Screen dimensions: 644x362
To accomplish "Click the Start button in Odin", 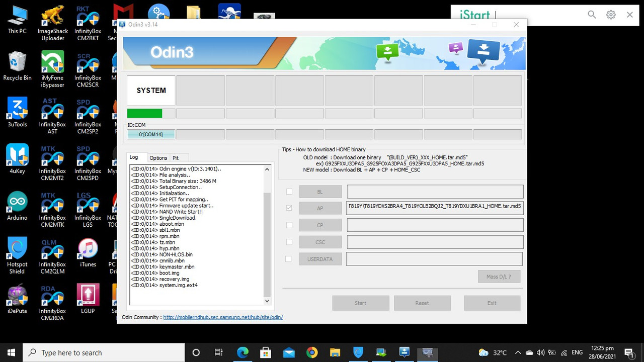I will tap(361, 303).
